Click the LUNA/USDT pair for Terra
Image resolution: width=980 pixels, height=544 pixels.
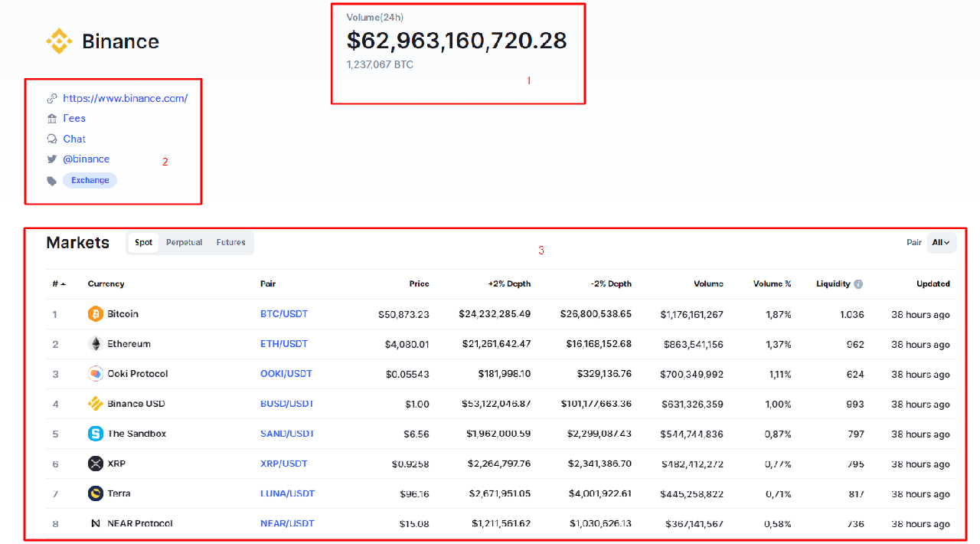pos(287,493)
